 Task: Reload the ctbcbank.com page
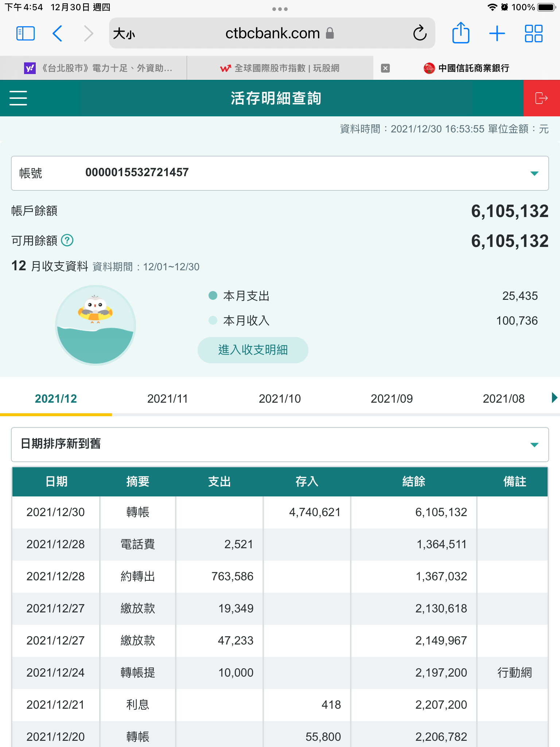point(420,34)
